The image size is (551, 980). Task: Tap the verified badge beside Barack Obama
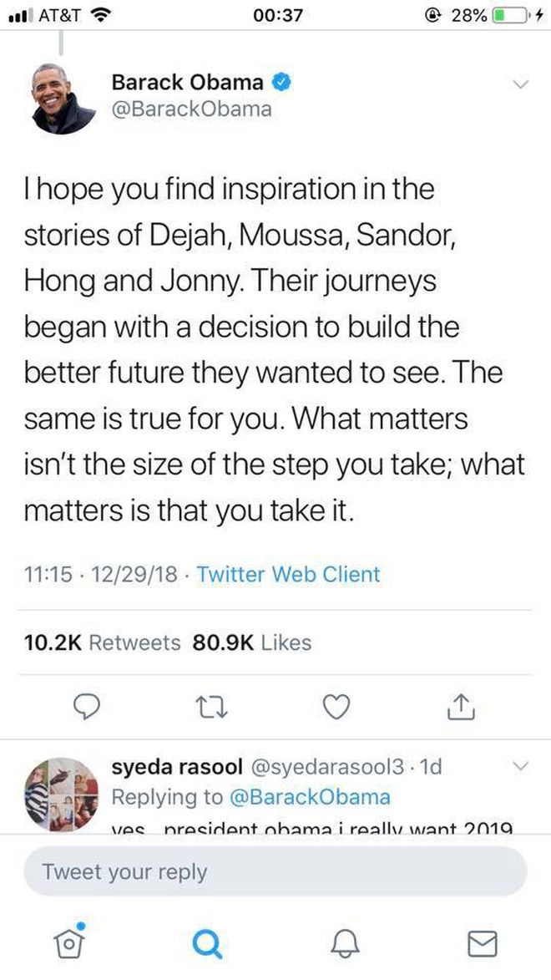click(283, 82)
